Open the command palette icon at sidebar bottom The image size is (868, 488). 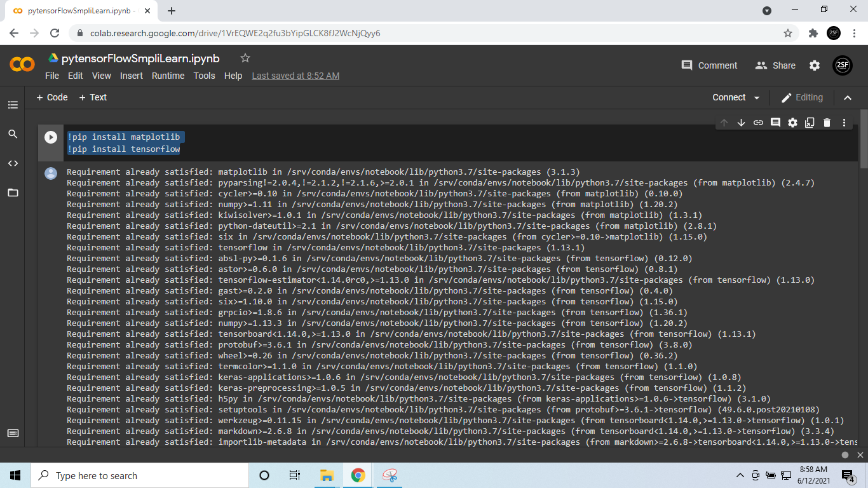(13, 433)
